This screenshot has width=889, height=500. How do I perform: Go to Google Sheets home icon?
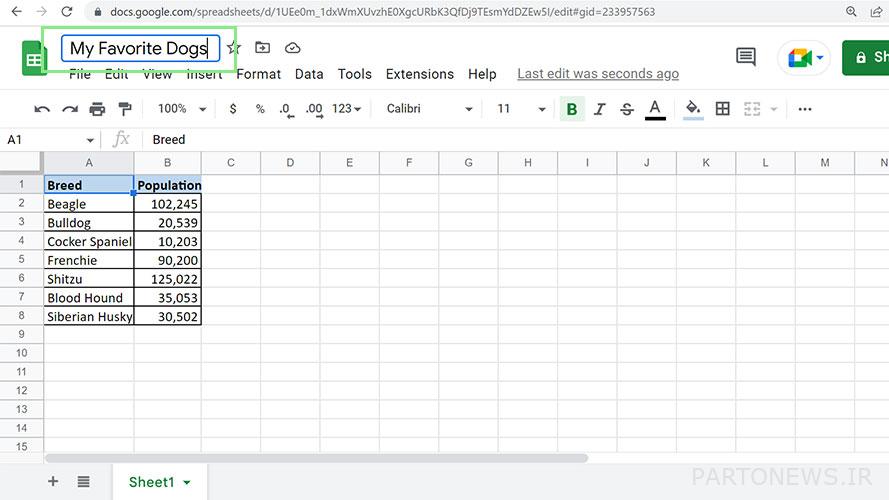pyautogui.click(x=33, y=58)
